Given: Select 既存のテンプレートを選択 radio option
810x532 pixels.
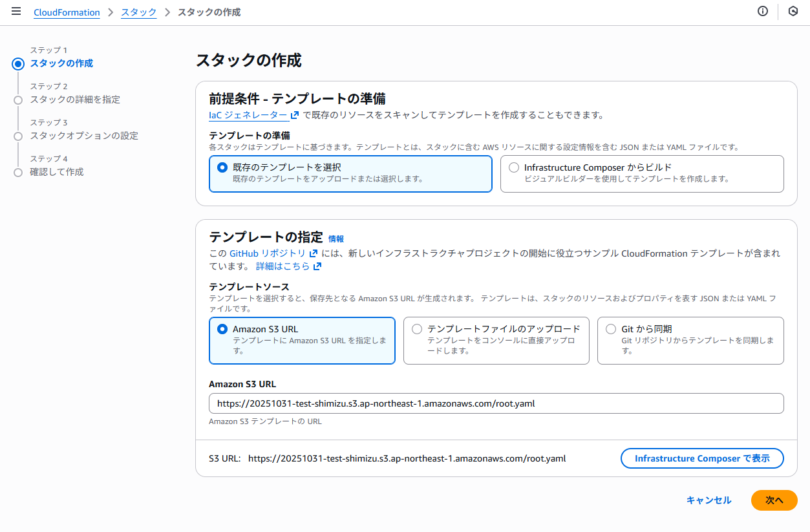Looking at the screenshot, I should click(351, 173).
